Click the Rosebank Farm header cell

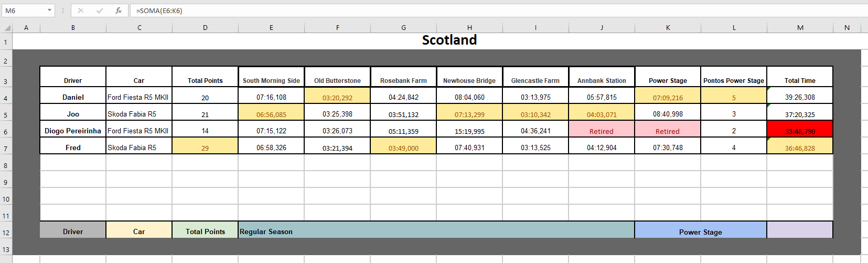(403, 77)
